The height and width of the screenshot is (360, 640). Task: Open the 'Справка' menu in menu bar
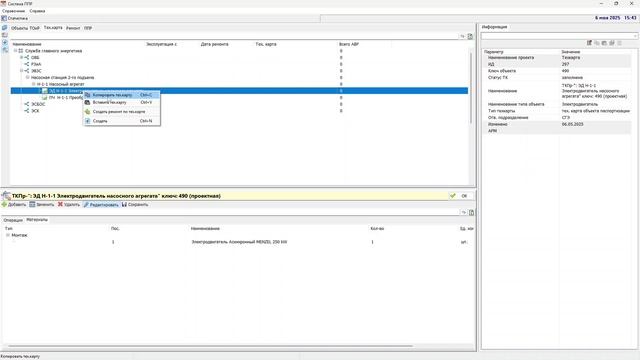37,11
